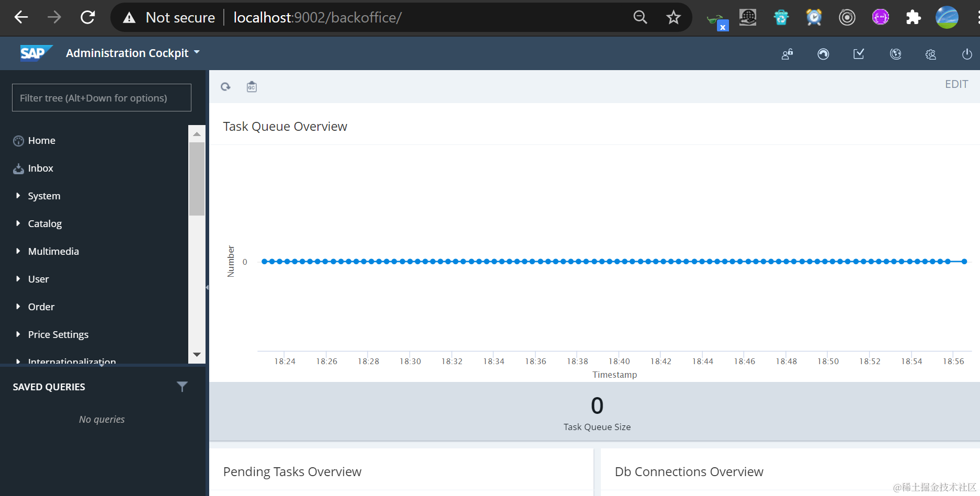
Task: Collapse the sidebar with the splitter handle
Action: [x=207, y=287]
